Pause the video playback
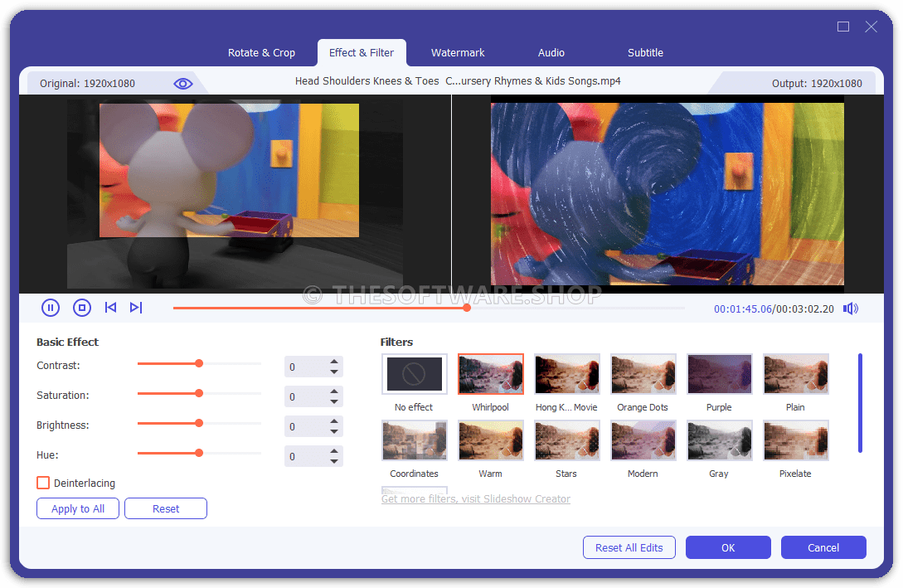 click(x=51, y=308)
